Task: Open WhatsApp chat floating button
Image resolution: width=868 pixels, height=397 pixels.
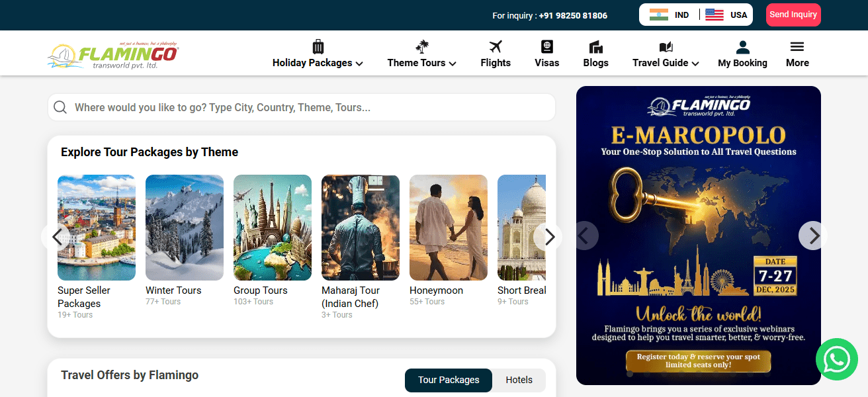Action: point(836,359)
